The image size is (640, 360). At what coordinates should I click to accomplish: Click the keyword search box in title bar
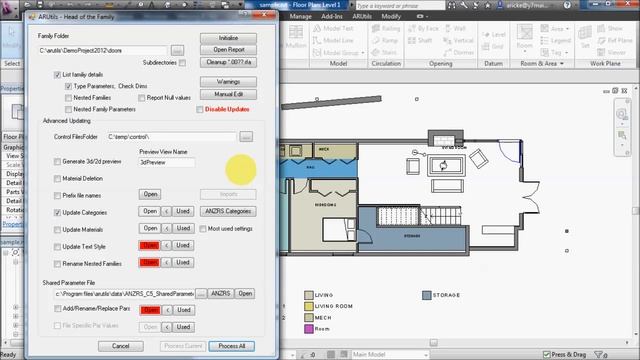click(400, 6)
